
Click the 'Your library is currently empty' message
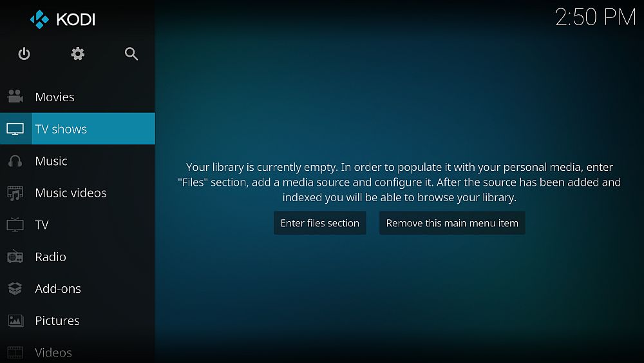click(x=399, y=182)
